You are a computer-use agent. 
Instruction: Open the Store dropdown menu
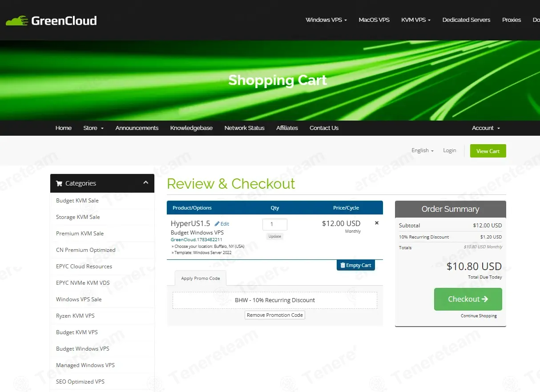tap(93, 128)
